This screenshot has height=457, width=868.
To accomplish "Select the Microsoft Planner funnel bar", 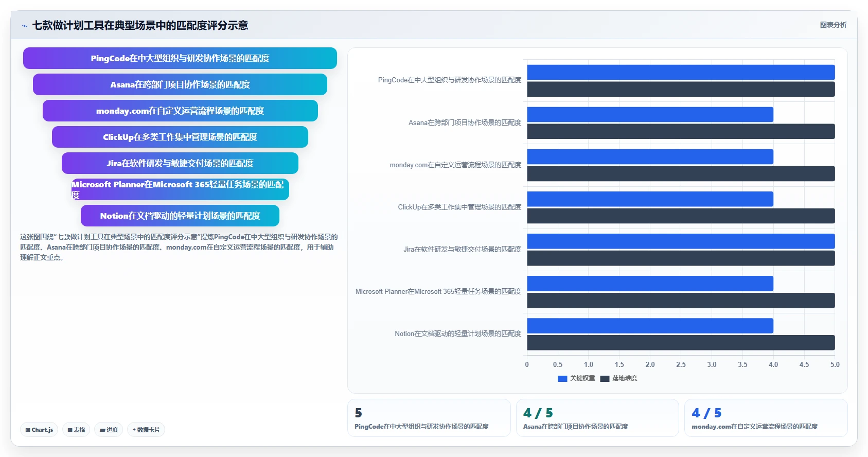I will pyautogui.click(x=180, y=189).
